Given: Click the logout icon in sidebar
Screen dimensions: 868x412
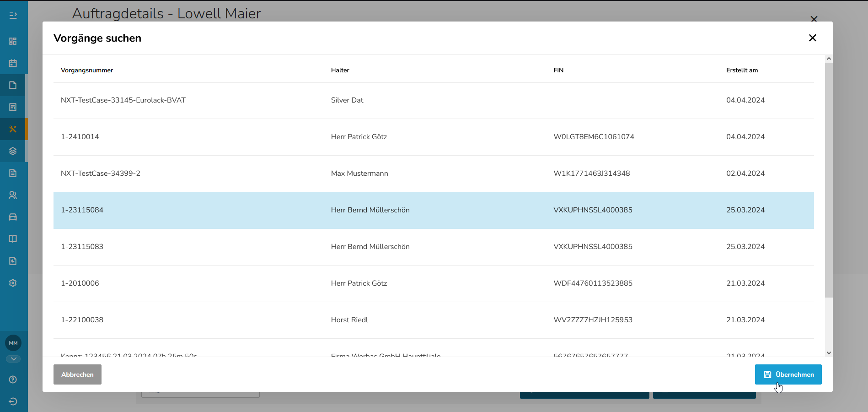Looking at the screenshot, I should (13, 401).
